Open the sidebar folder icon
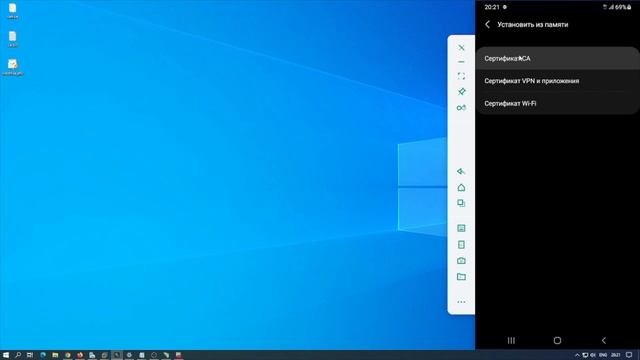640x360 pixels. tap(461, 277)
